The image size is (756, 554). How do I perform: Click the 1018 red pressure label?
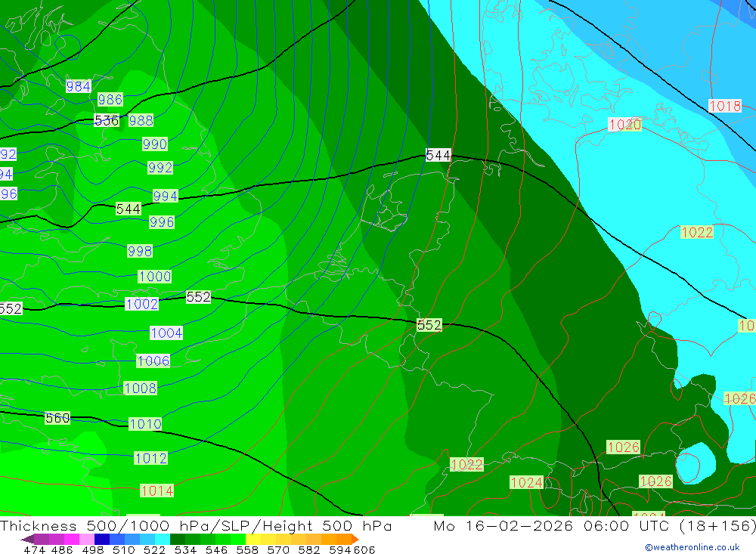[725, 107]
